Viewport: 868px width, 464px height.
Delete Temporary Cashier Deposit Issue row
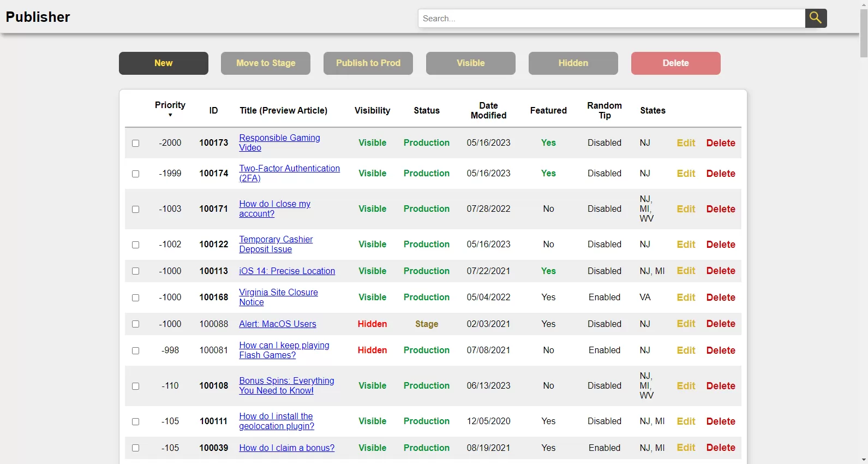pyautogui.click(x=721, y=245)
